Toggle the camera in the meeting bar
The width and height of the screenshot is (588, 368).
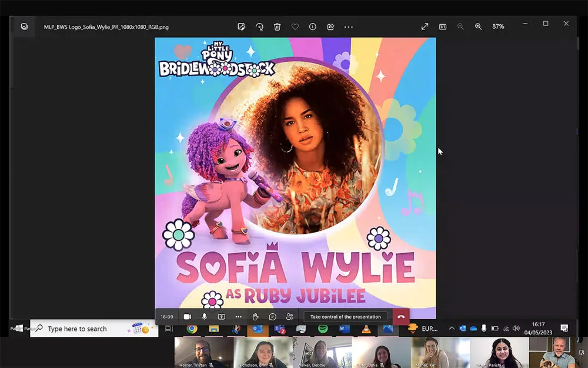tap(188, 317)
